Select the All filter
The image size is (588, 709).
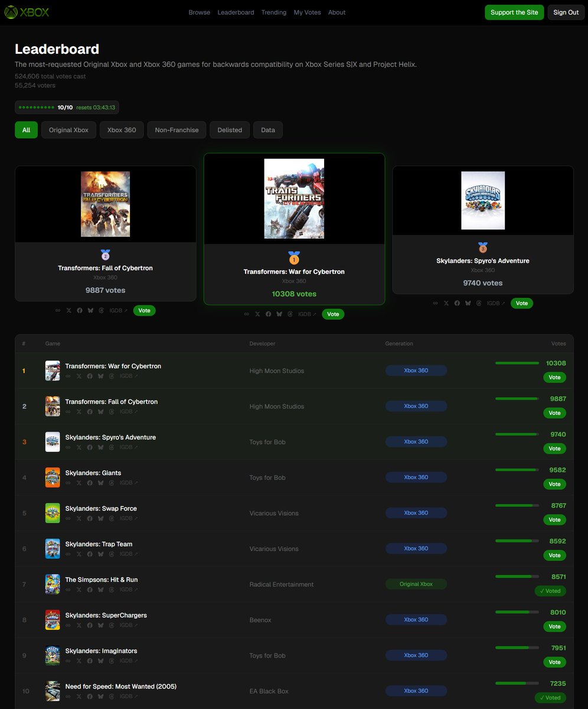click(x=26, y=130)
